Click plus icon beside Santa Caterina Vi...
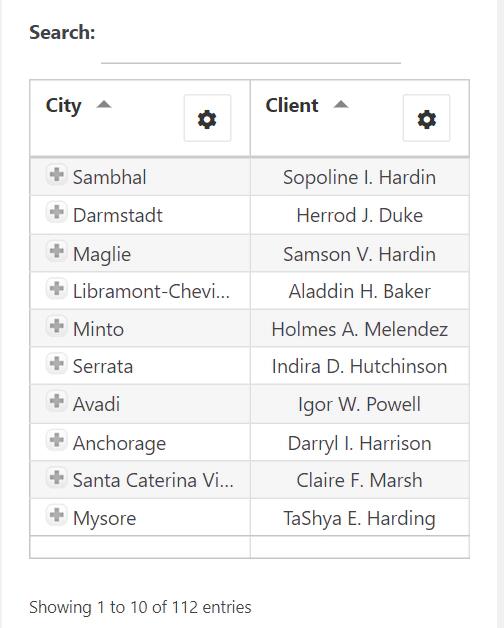Image resolution: width=504 pixels, height=628 pixels. coord(56,477)
